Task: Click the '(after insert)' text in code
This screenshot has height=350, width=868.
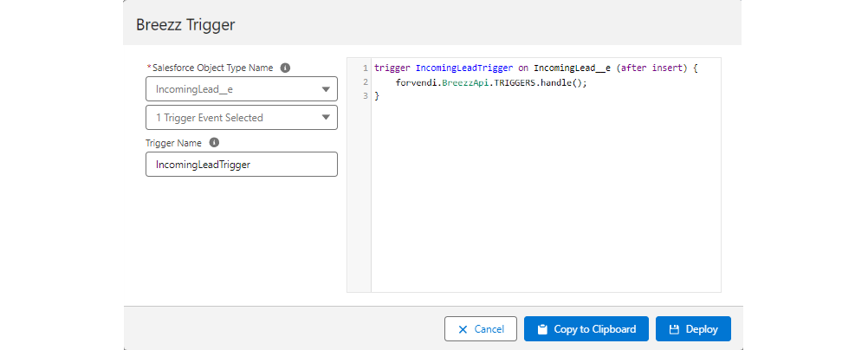Action: pos(652,68)
